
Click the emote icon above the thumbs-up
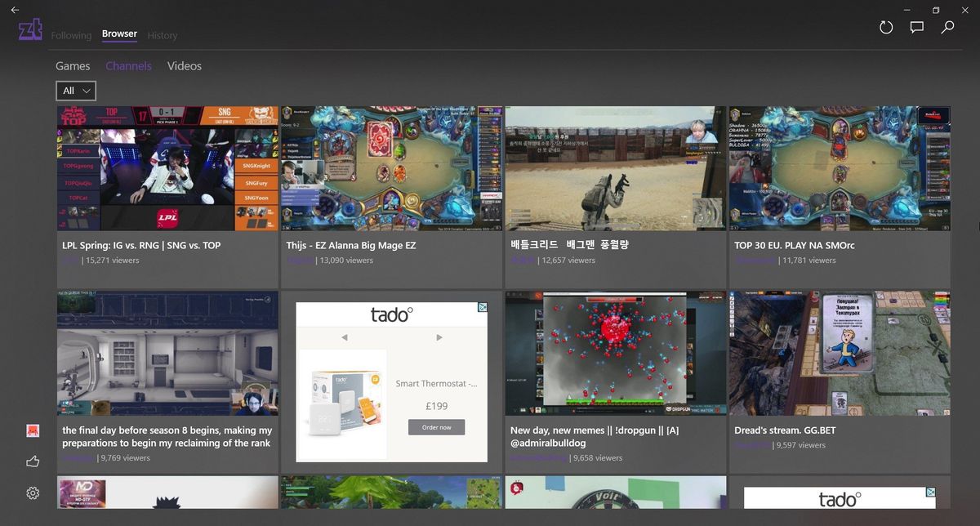pos(32,430)
